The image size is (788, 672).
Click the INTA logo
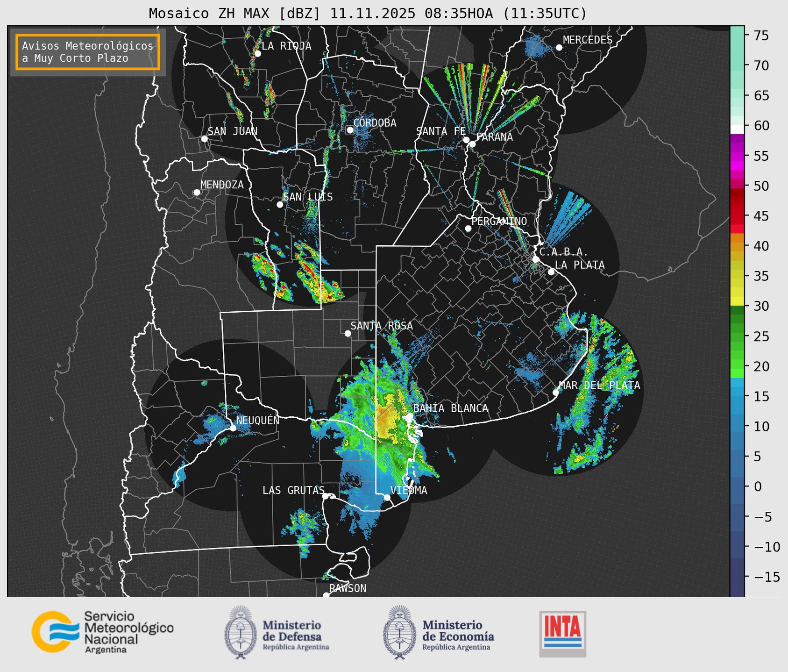coord(562,634)
